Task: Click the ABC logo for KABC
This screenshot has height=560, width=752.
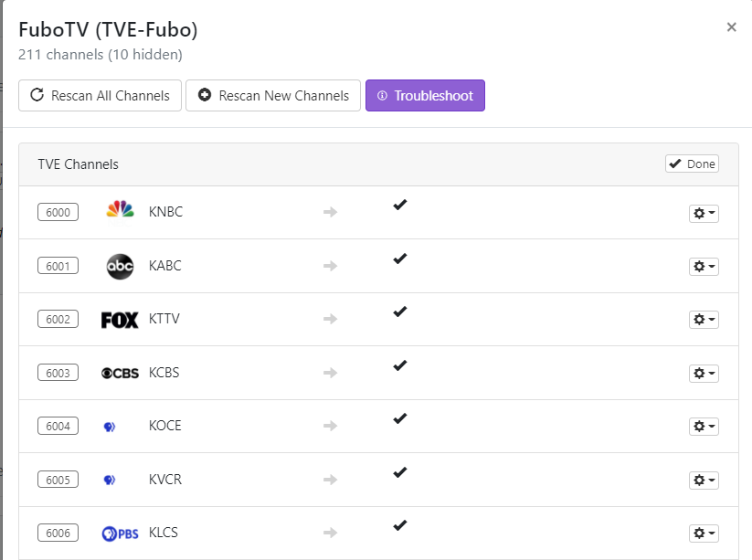Action: coord(120,266)
